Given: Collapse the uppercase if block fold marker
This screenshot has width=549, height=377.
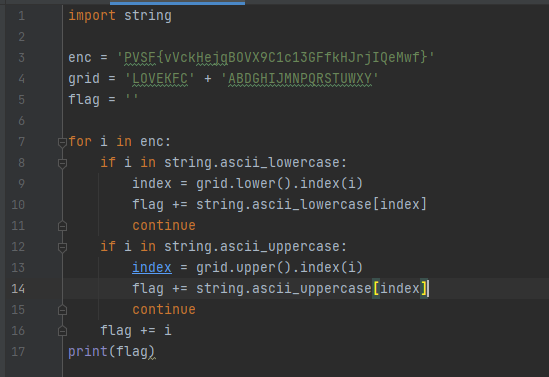Looking at the screenshot, I should pyautogui.click(x=62, y=247).
